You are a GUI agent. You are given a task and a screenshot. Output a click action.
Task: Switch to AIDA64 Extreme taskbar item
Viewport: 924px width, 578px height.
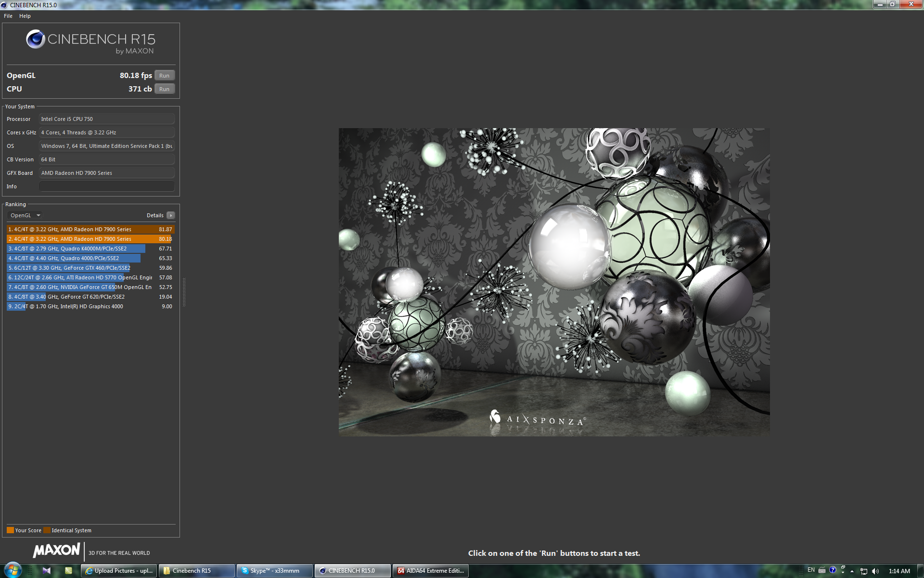point(431,571)
